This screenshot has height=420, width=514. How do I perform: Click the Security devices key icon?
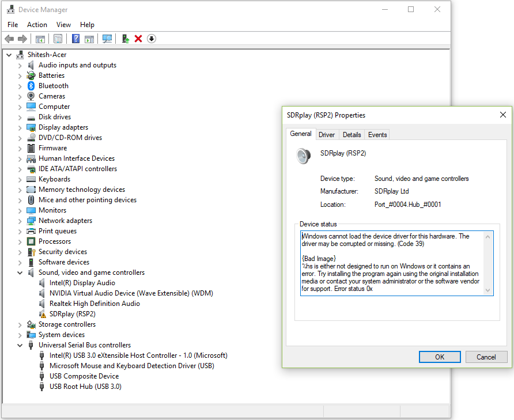tap(31, 252)
